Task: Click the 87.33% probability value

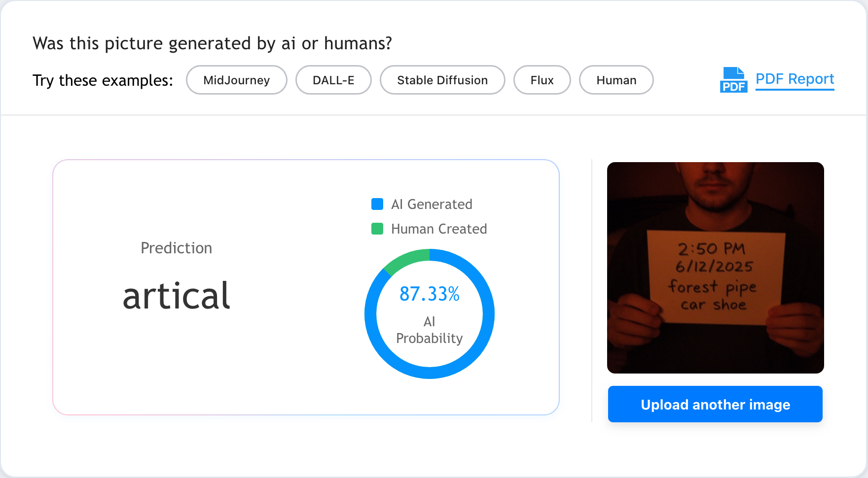Action: [430, 294]
